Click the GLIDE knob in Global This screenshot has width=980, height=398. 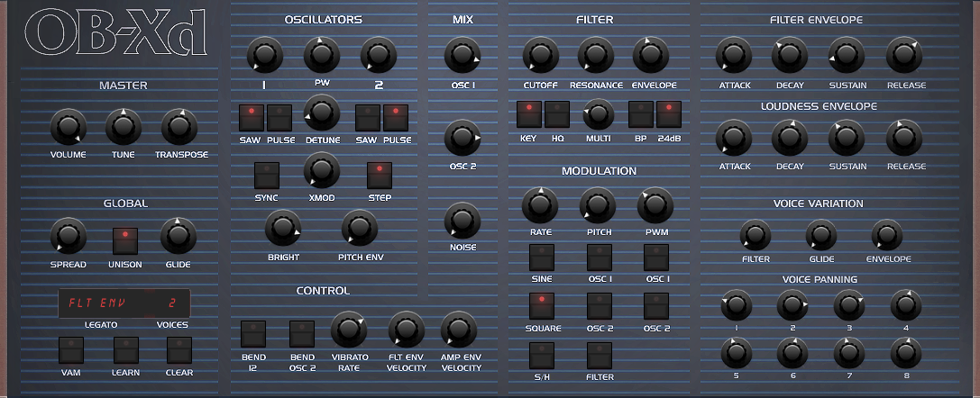[179, 236]
